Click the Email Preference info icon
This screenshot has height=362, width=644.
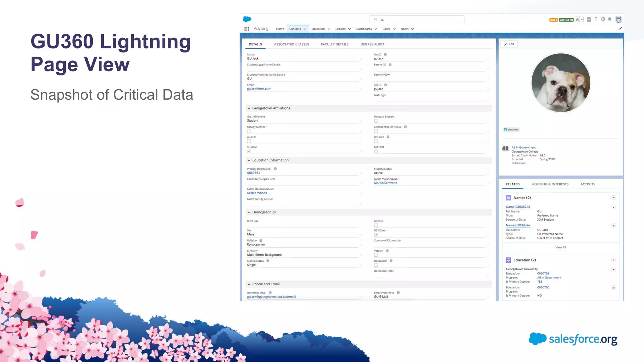coord(398,293)
